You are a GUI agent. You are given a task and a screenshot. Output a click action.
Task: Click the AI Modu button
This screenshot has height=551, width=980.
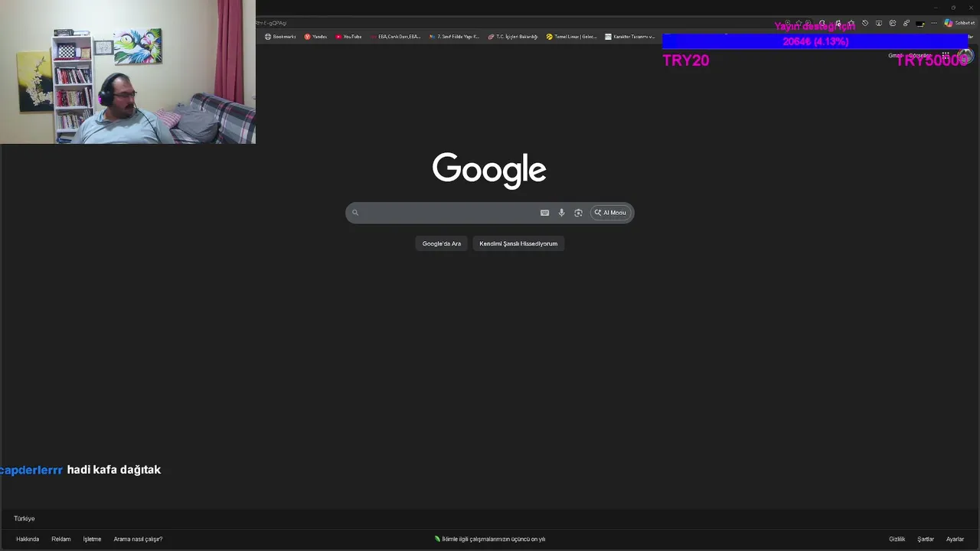pos(610,213)
